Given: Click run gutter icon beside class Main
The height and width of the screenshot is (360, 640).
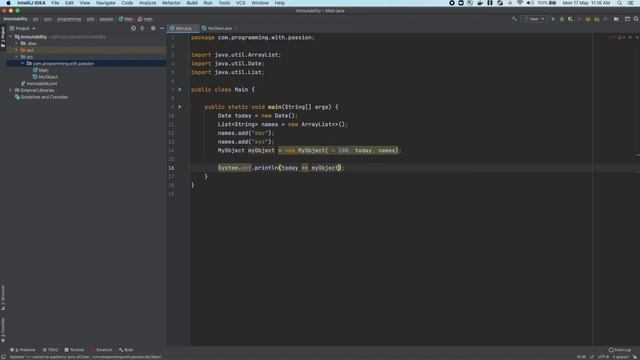Looking at the screenshot, I should (180, 89).
